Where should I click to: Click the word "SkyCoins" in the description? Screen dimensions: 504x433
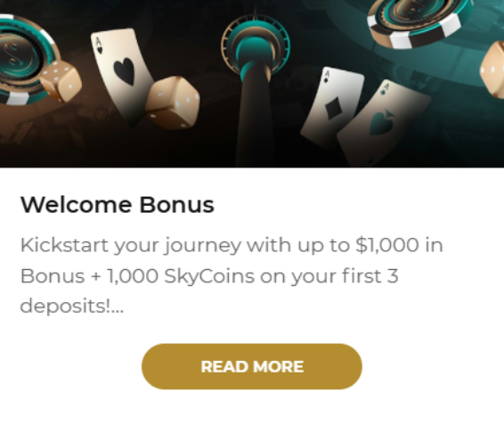[x=209, y=276]
